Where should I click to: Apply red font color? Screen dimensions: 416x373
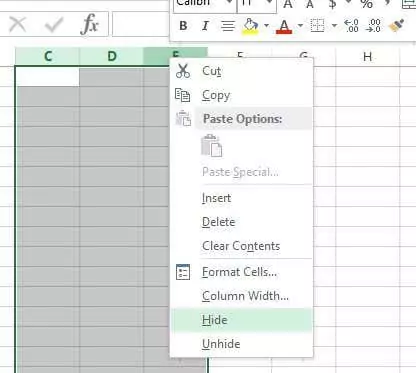coord(284,26)
